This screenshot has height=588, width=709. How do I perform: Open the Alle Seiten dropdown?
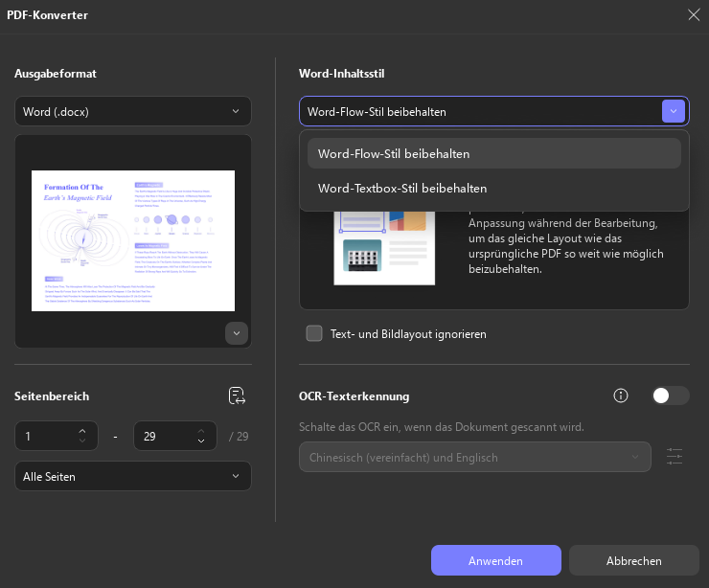(133, 476)
